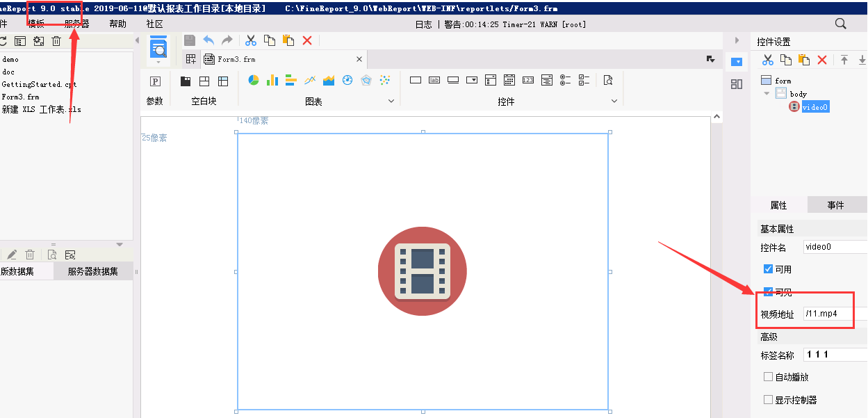Insert a gauge chart
The height and width of the screenshot is (418, 868).
pyautogui.click(x=347, y=80)
